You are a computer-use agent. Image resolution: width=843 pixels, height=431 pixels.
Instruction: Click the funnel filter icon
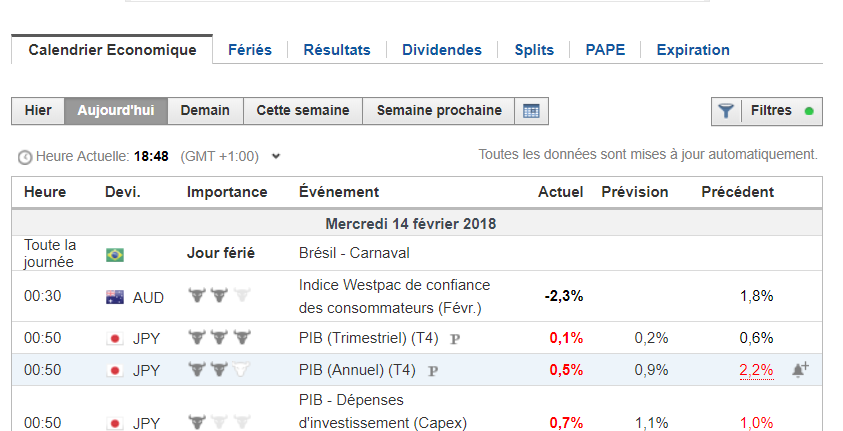[726, 111]
